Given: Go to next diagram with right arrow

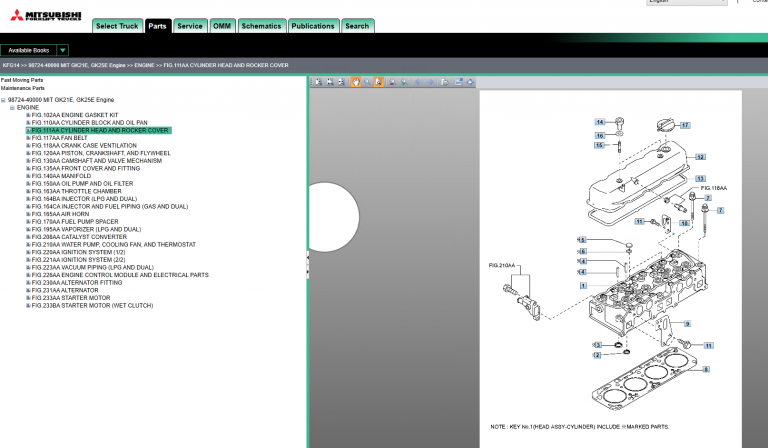Looking at the screenshot, I should coord(430,82).
